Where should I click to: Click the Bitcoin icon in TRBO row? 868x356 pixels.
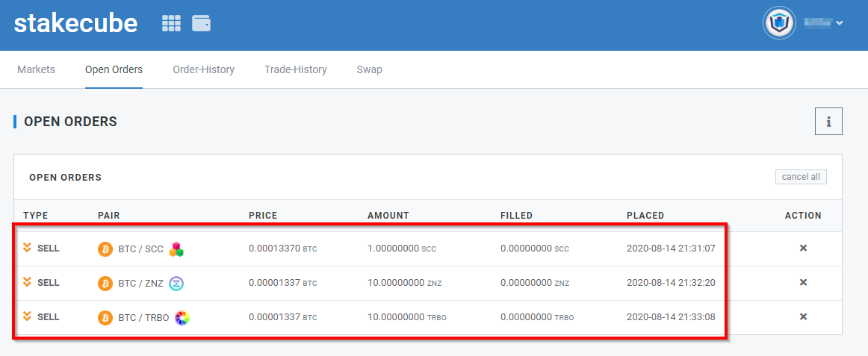pos(105,318)
